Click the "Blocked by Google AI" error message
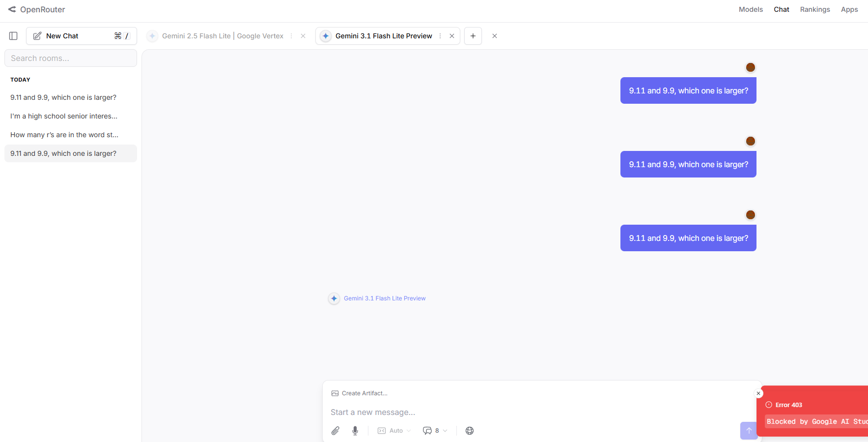Screen dimensions: 868x442 pyautogui.click(x=817, y=422)
